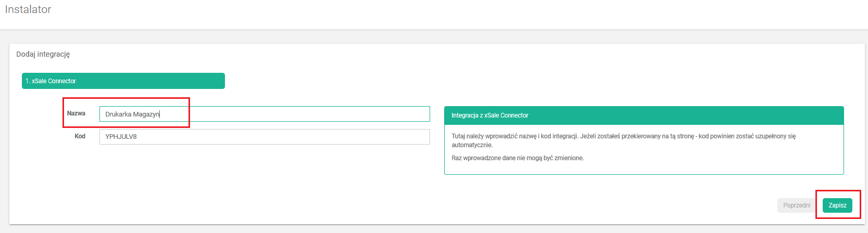Click the Drukarka Magazyn text in name field
Image resolution: width=868 pixels, height=233 pixels.
tap(132, 114)
